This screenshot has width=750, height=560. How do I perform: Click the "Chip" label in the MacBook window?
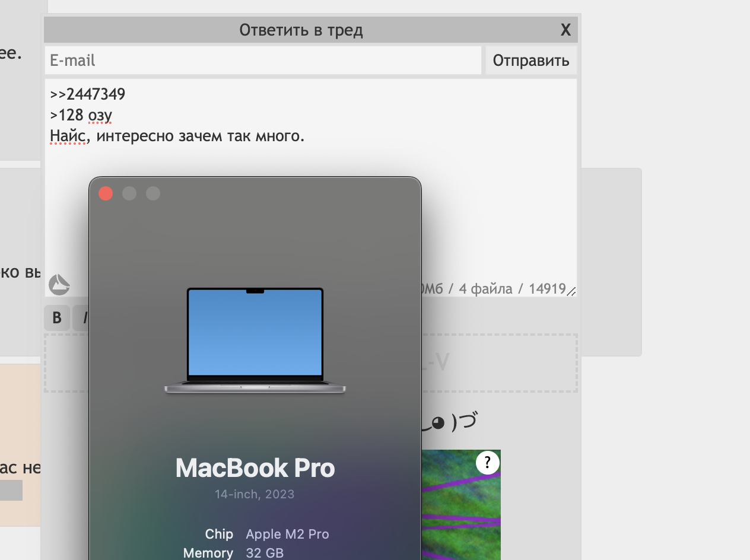219,534
